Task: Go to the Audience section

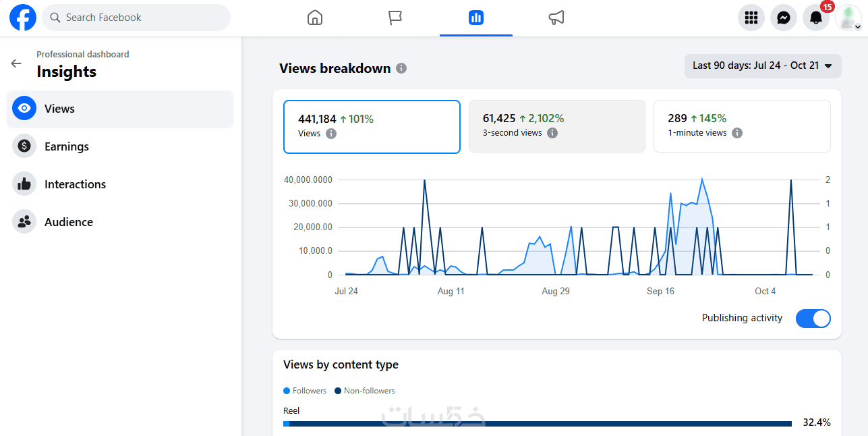Action: tap(68, 222)
